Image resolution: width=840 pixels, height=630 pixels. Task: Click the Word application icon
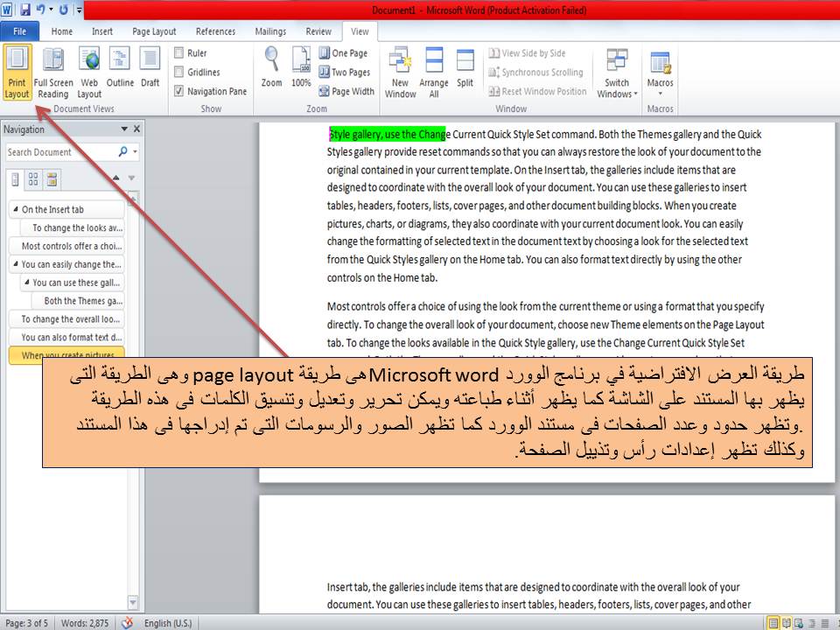[x=8, y=10]
